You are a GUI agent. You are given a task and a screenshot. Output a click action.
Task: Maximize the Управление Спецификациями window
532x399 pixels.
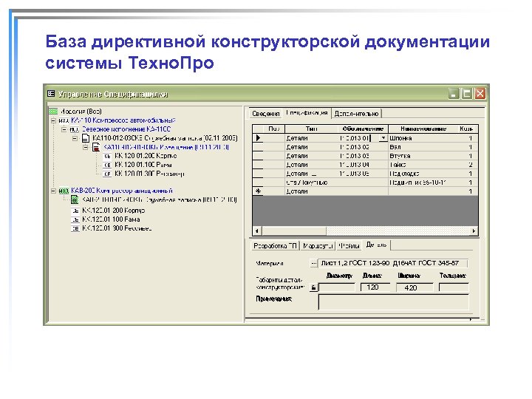tap(467, 94)
